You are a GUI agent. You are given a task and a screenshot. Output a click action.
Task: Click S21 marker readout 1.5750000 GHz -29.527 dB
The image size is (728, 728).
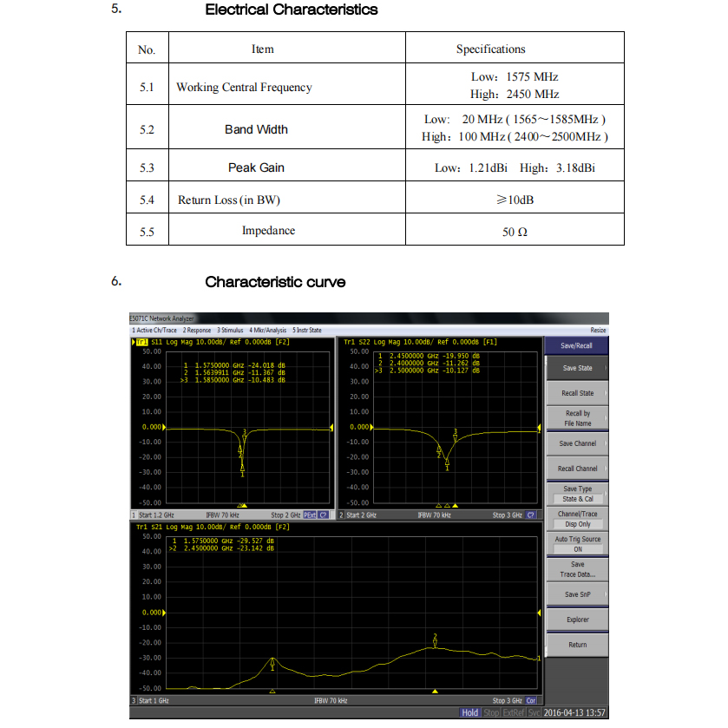pos(223,541)
